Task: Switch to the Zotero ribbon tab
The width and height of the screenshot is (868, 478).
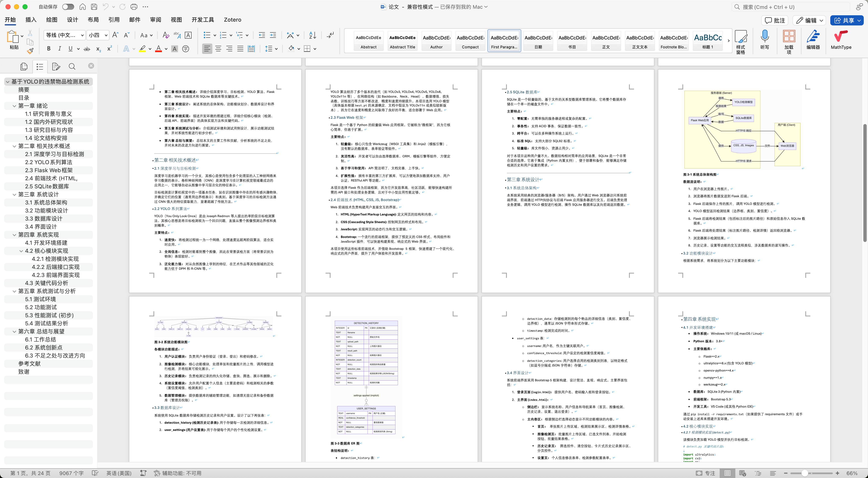Action: (232, 20)
